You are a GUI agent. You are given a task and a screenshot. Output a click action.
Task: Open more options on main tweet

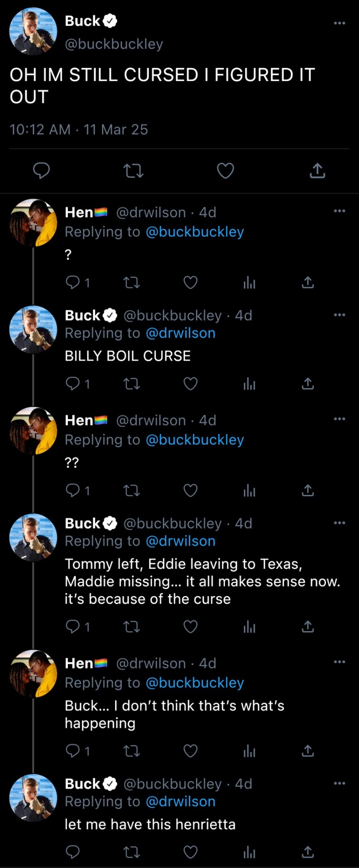pyautogui.click(x=339, y=23)
